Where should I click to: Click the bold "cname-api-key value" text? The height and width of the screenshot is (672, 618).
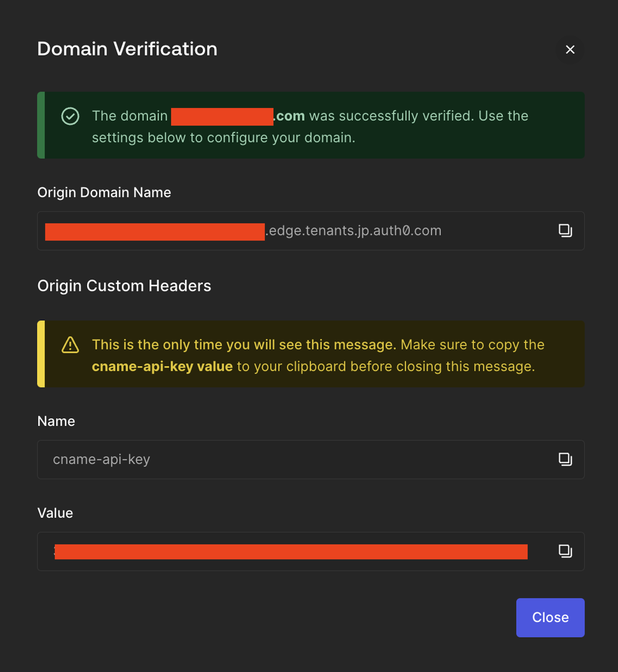[162, 367]
